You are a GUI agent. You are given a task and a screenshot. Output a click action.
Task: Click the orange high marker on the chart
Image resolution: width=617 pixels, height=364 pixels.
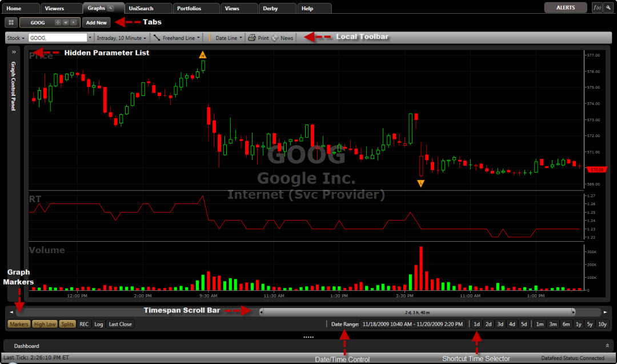(x=203, y=55)
